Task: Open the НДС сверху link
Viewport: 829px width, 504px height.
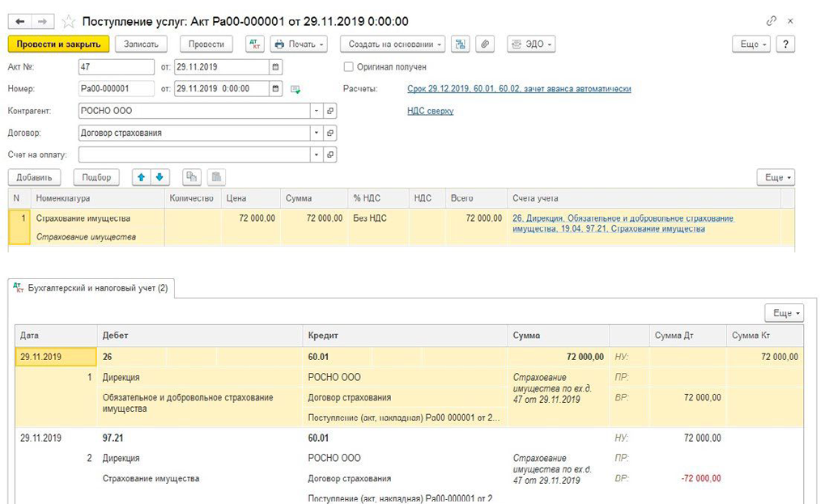Action: 431,111
